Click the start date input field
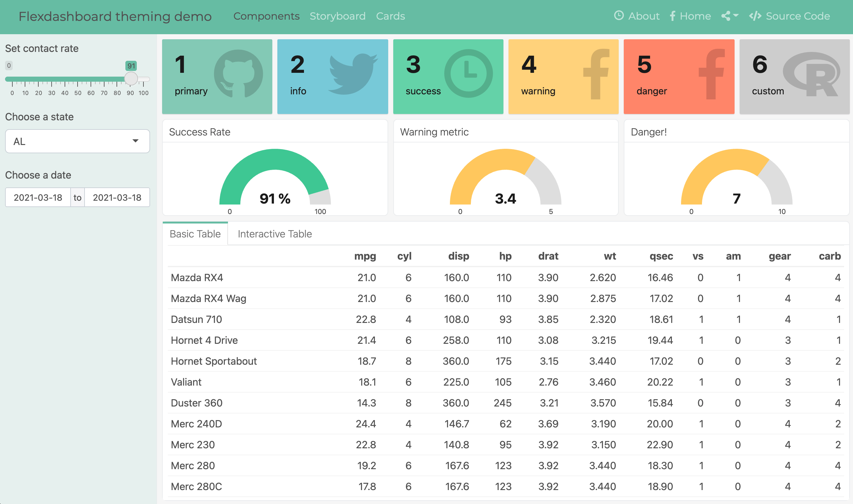Image resolution: width=853 pixels, height=504 pixels. (x=38, y=197)
